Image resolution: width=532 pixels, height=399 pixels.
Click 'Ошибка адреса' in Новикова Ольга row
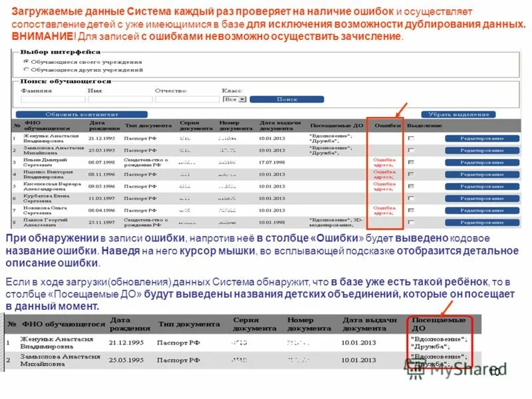(x=384, y=210)
